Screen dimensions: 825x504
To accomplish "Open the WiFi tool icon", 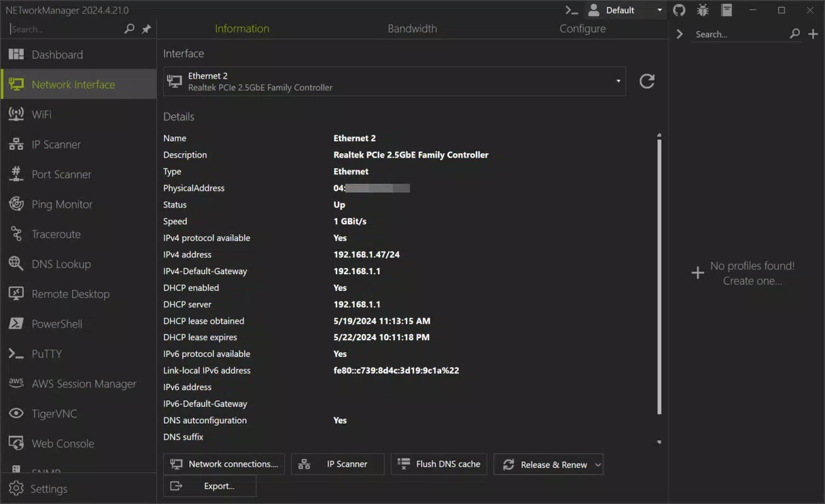I will [16, 115].
